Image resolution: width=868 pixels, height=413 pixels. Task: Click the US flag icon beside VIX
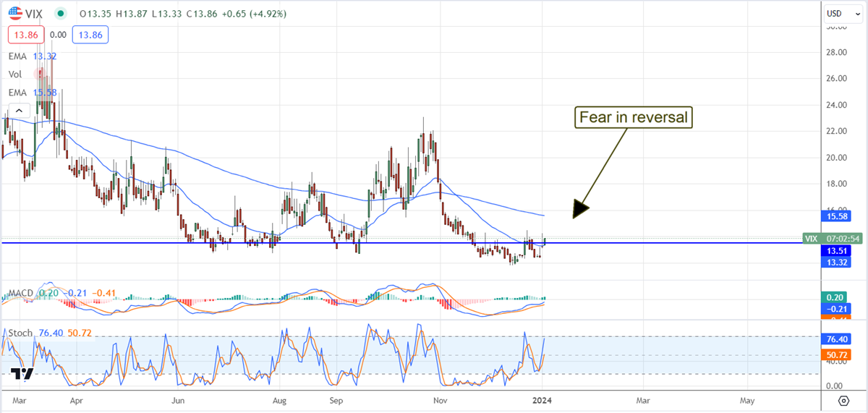click(14, 13)
